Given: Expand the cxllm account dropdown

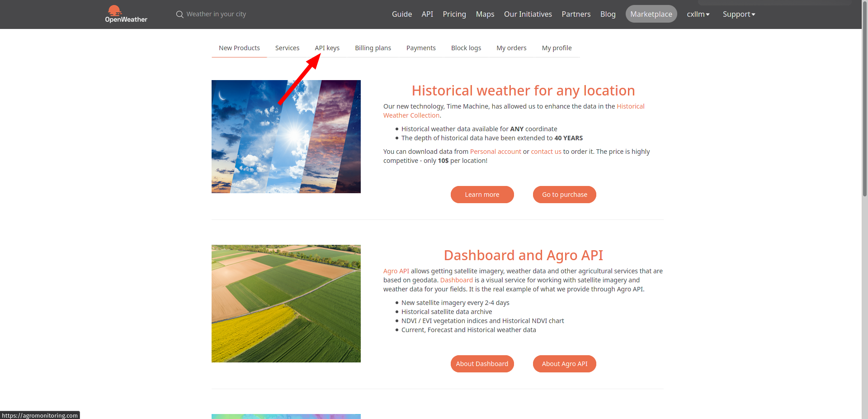Looking at the screenshot, I should 698,14.
